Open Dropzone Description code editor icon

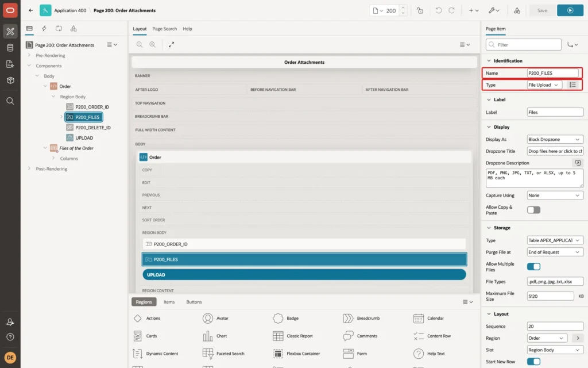click(x=578, y=163)
